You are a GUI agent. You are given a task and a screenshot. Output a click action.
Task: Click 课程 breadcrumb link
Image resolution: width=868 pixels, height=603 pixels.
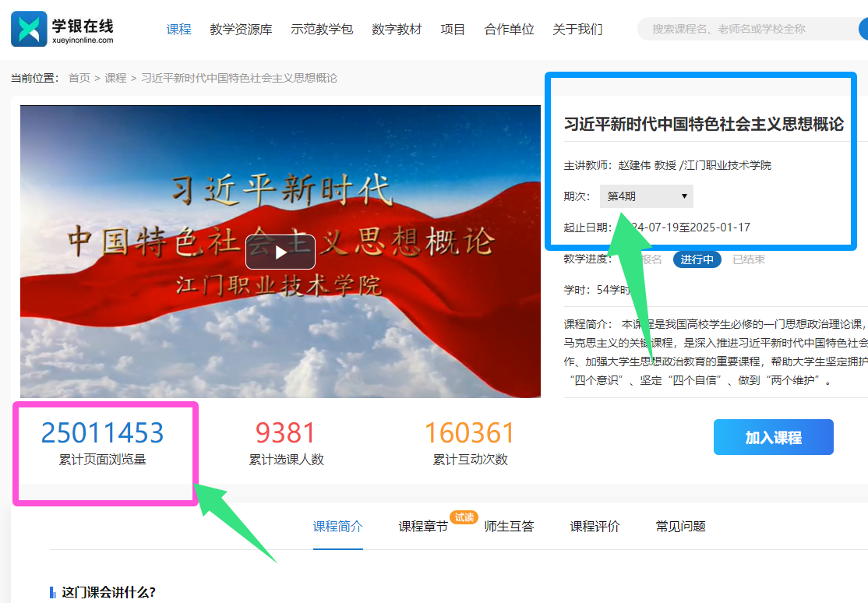[115, 78]
